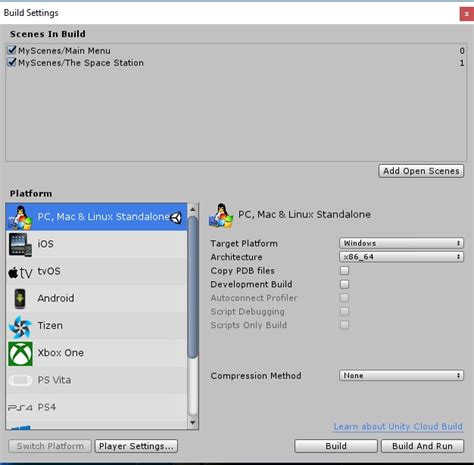This screenshot has width=474, height=465.
Task: Select the Android platform text in the list
Action: click(56, 298)
